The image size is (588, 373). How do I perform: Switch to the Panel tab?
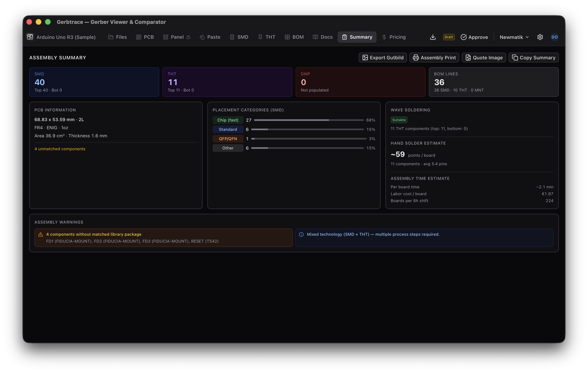[x=177, y=37]
